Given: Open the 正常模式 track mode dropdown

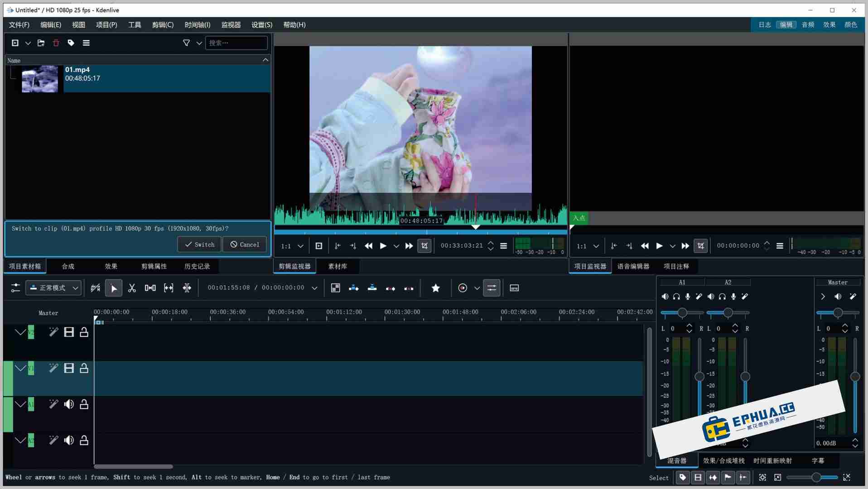Looking at the screenshot, I should tap(53, 288).
